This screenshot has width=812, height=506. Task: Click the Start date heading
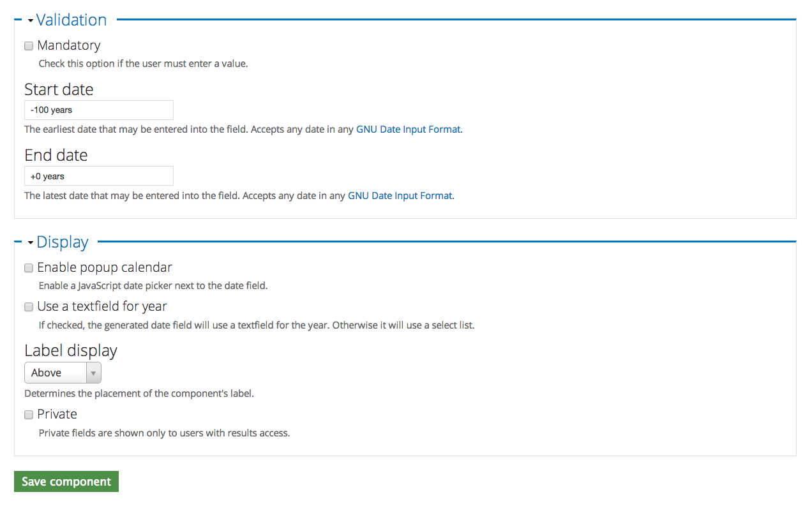59,89
